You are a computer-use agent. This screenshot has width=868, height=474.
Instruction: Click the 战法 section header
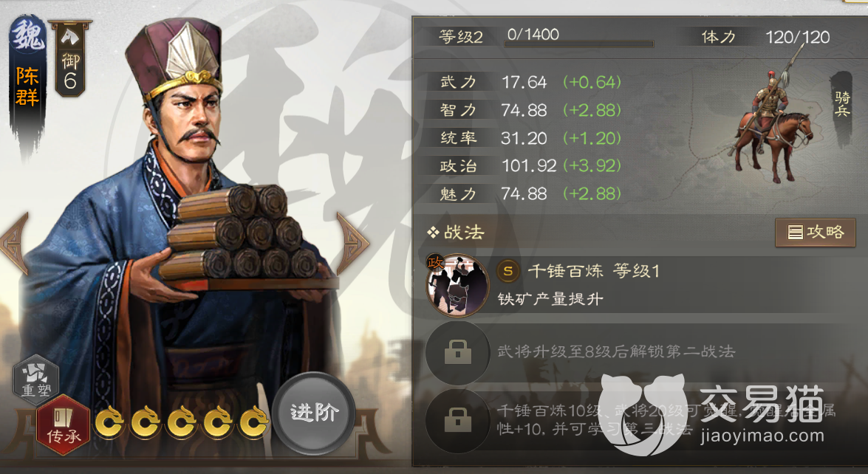[x=456, y=233]
